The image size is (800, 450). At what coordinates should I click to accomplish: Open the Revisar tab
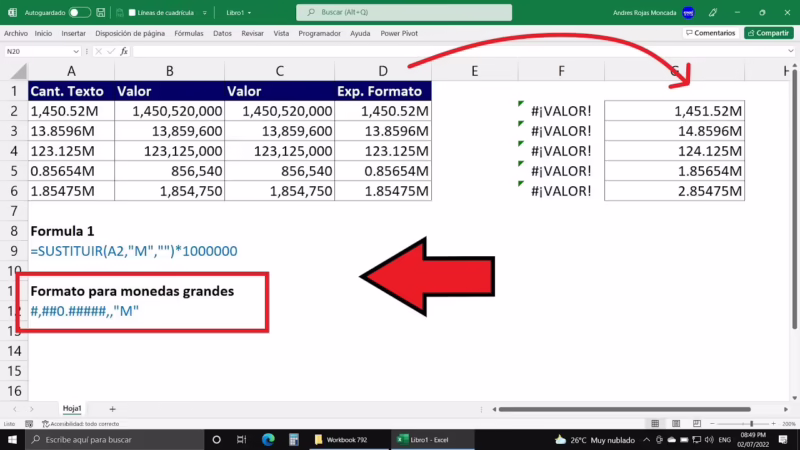tap(253, 33)
